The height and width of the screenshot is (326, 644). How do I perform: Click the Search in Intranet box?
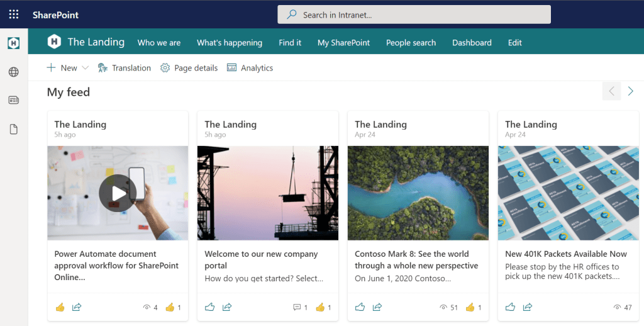414,14
